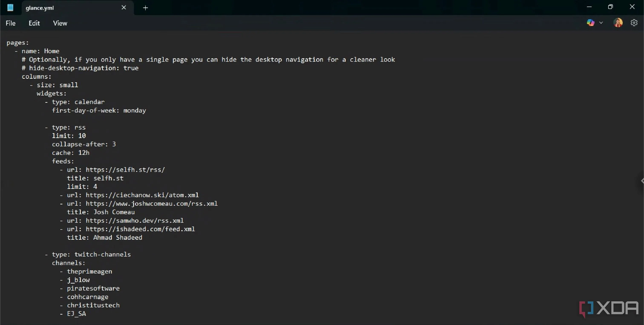The height and width of the screenshot is (325, 644).
Task: Open the Edit menu
Action: point(34,23)
